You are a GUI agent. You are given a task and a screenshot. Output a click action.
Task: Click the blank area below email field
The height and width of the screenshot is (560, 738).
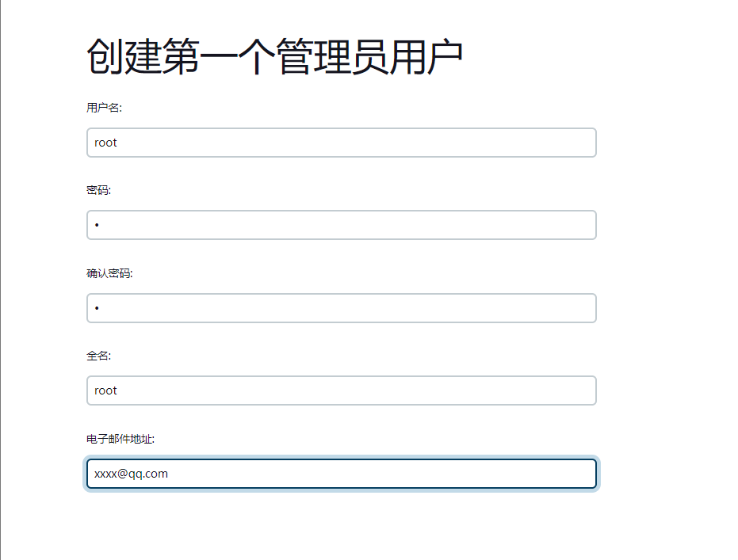coord(341,527)
